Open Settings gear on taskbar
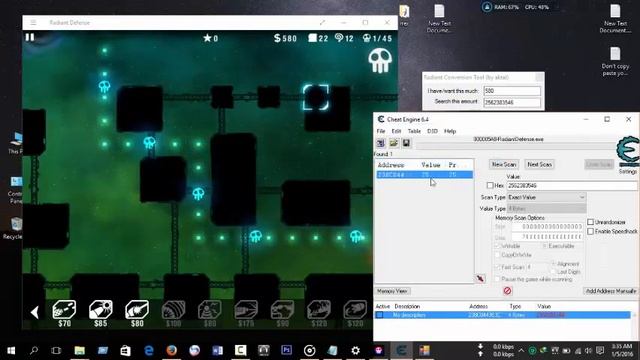 [356, 350]
